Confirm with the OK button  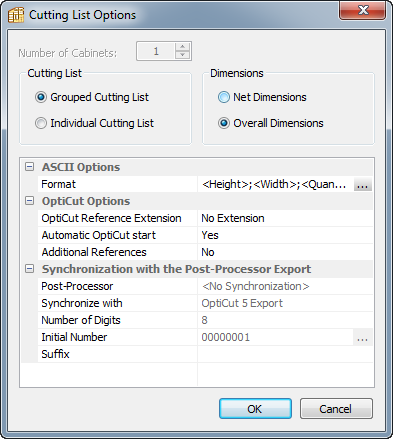coord(255,409)
